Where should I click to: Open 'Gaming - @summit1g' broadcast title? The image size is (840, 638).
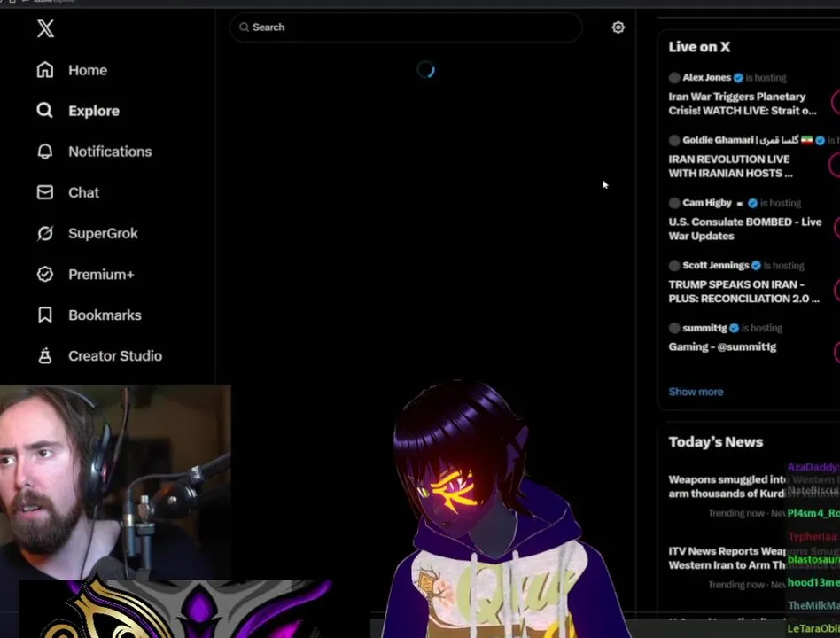click(x=722, y=347)
